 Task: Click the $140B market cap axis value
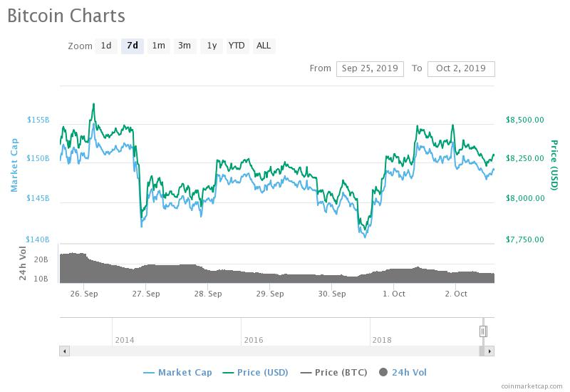coord(38,239)
